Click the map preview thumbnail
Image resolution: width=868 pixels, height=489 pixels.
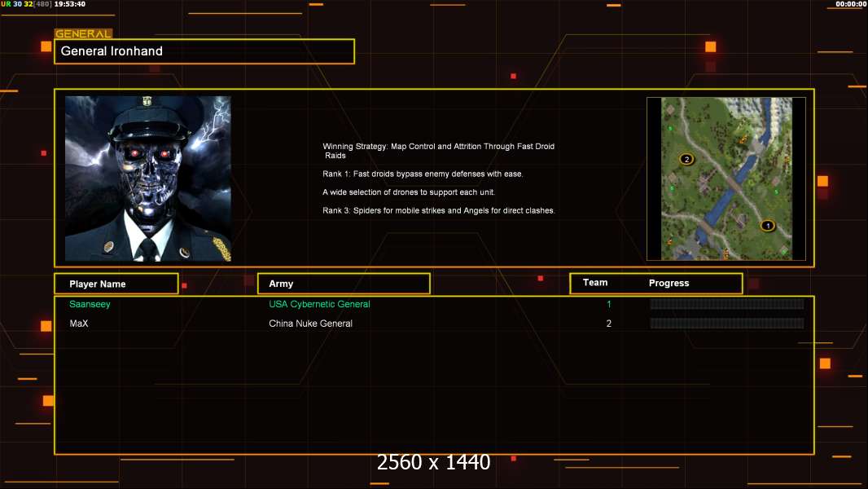coord(726,178)
